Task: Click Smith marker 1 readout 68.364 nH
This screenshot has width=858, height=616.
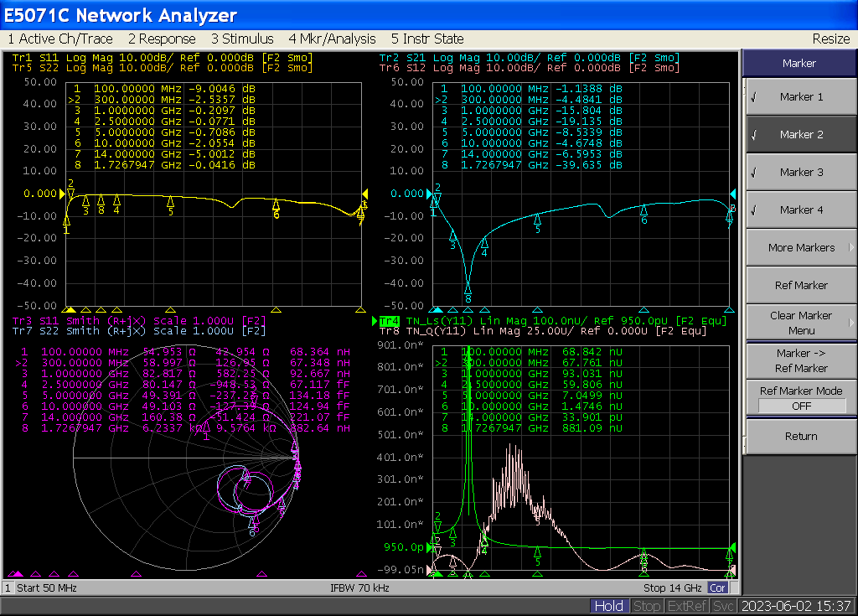Action: 320,352
